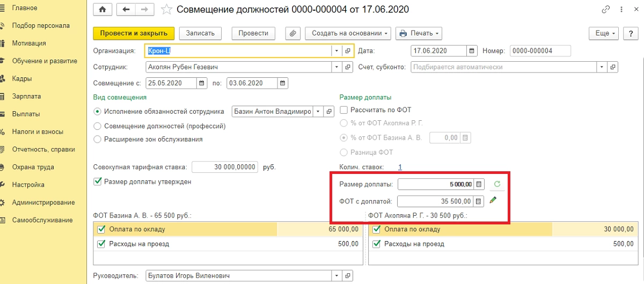
Task: Open calendar for the по date
Action: coord(283,83)
